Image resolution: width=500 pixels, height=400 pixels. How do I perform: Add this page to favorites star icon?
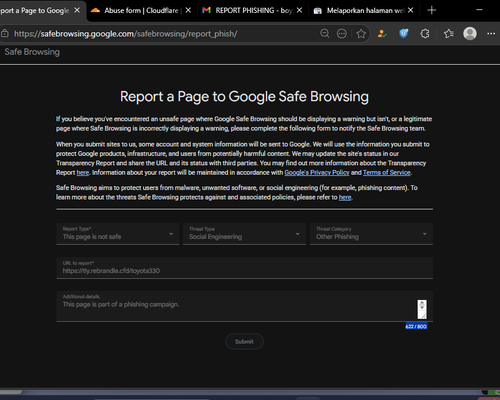(361, 33)
